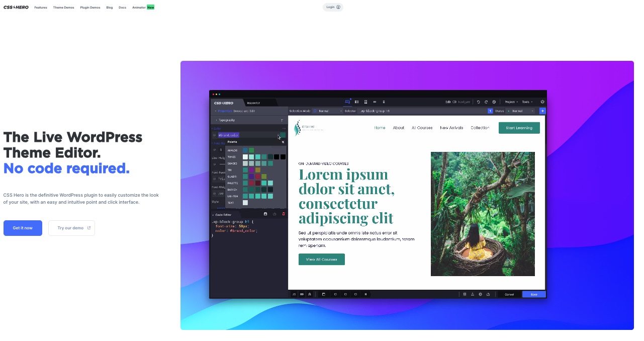Open Animator New in top navigation
Image resolution: width=644 pixels, height=341 pixels.
(x=143, y=8)
